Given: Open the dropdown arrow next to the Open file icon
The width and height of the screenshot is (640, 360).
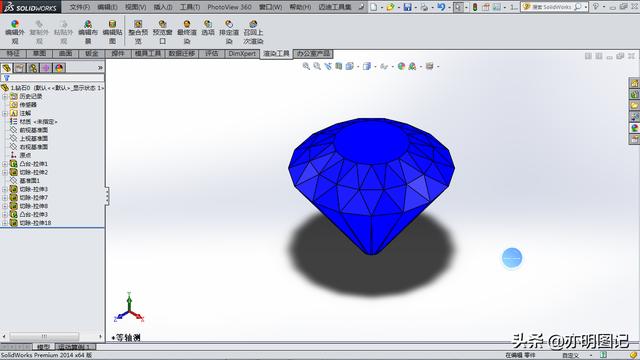Looking at the screenshot, I should 398,7.
